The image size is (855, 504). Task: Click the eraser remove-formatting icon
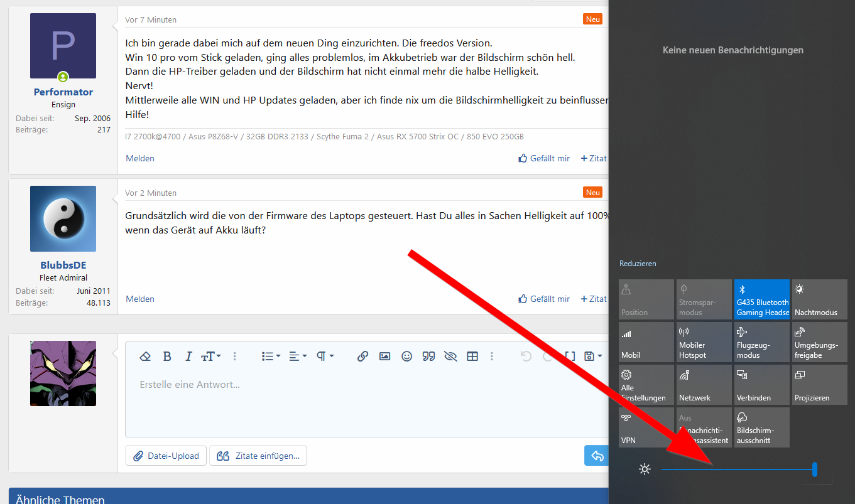click(145, 356)
